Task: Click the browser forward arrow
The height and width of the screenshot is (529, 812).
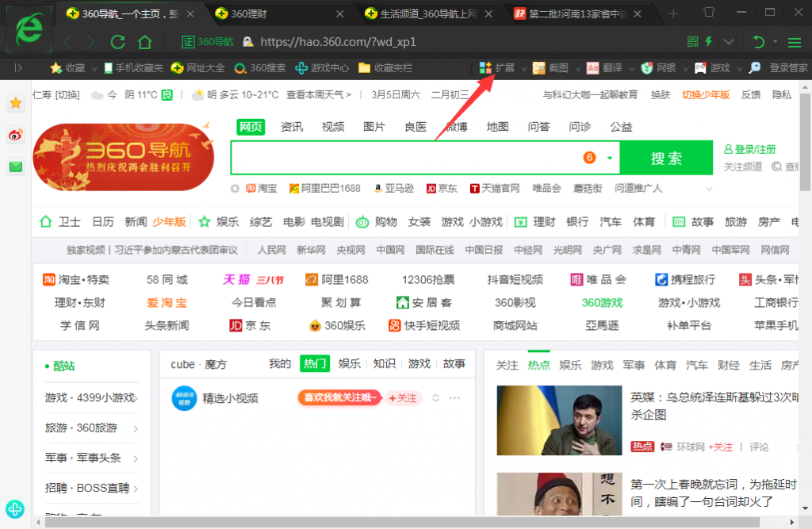Action: [x=90, y=42]
